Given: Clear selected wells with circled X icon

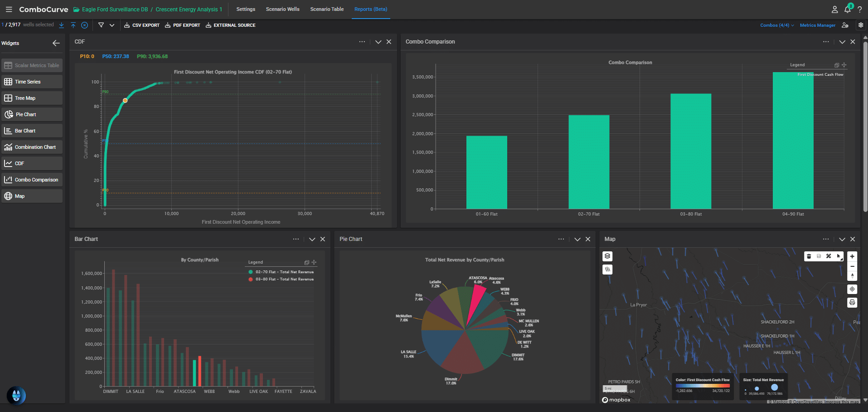Looking at the screenshot, I should tap(84, 25).
